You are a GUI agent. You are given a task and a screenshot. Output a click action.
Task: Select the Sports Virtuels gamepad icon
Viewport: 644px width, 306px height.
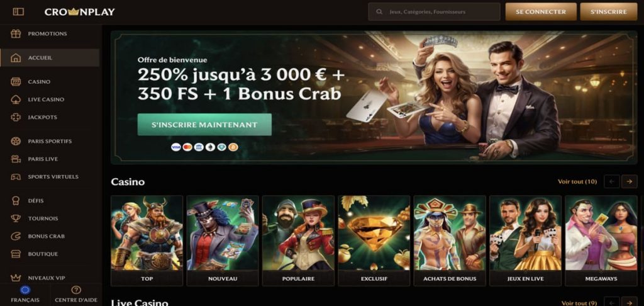tap(16, 177)
